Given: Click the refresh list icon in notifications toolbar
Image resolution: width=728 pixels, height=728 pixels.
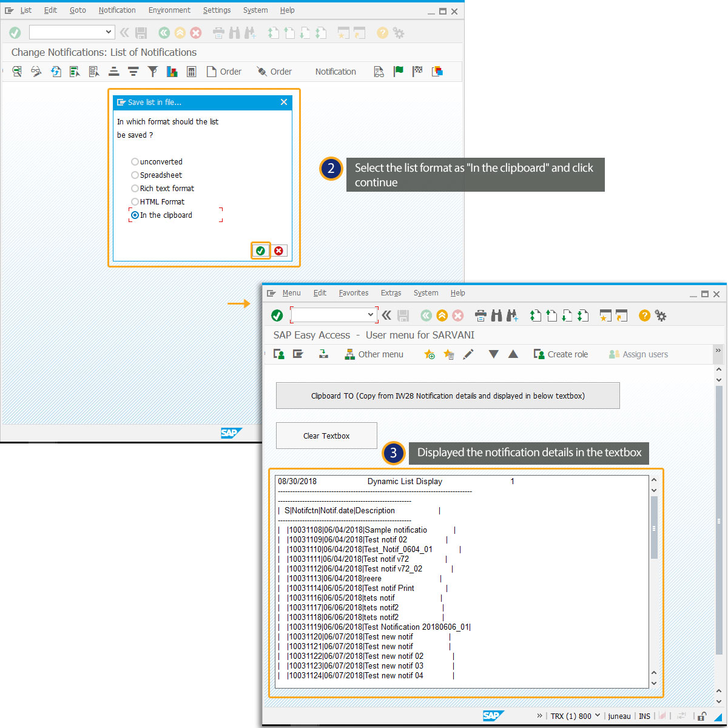Looking at the screenshot, I should pyautogui.click(x=56, y=72).
